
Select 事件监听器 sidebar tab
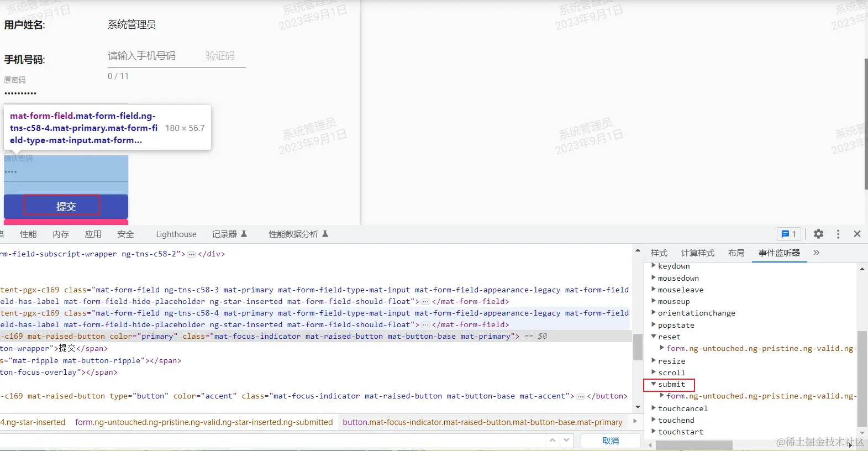pos(779,253)
